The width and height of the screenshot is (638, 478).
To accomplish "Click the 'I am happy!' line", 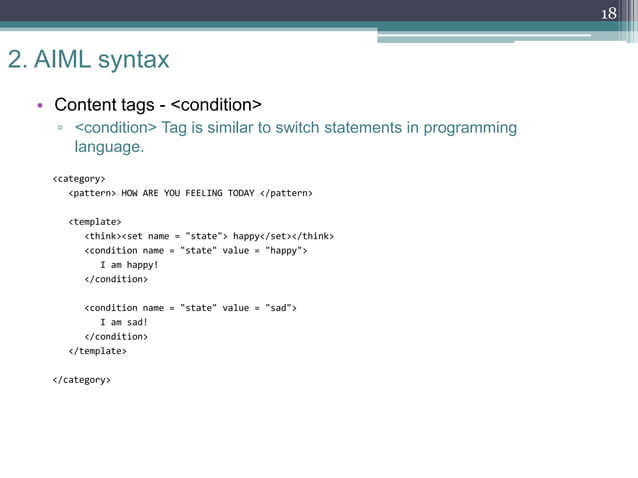I will pos(129,265).
